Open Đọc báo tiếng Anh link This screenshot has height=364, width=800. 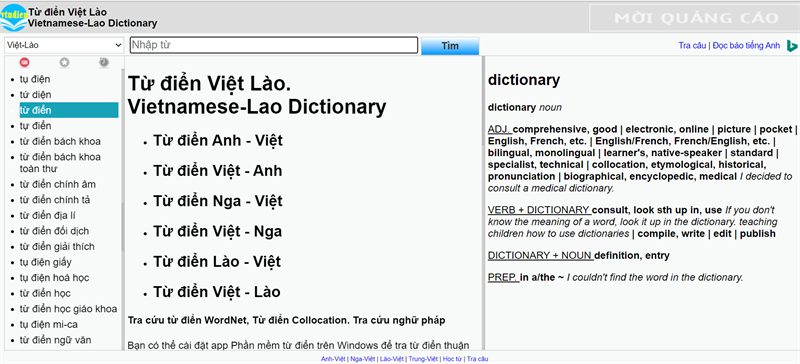point(746,45)
